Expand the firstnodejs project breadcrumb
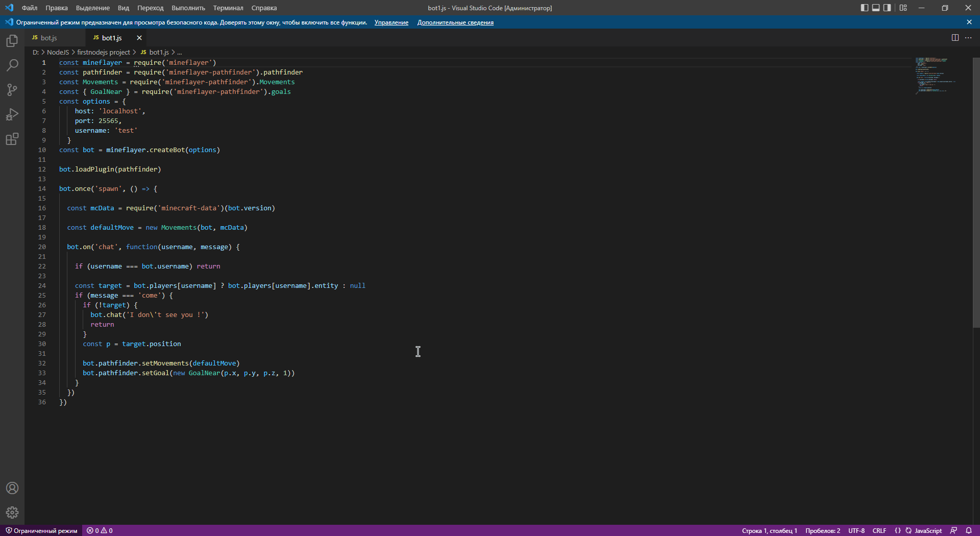The width and height of the screenshot is (980, 536). coord(104,52)
